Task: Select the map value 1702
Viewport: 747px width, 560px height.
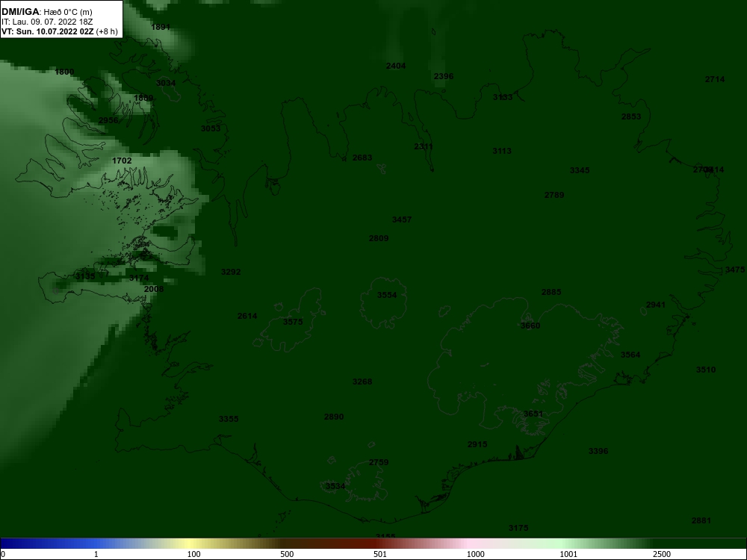Action: [122, 161]
